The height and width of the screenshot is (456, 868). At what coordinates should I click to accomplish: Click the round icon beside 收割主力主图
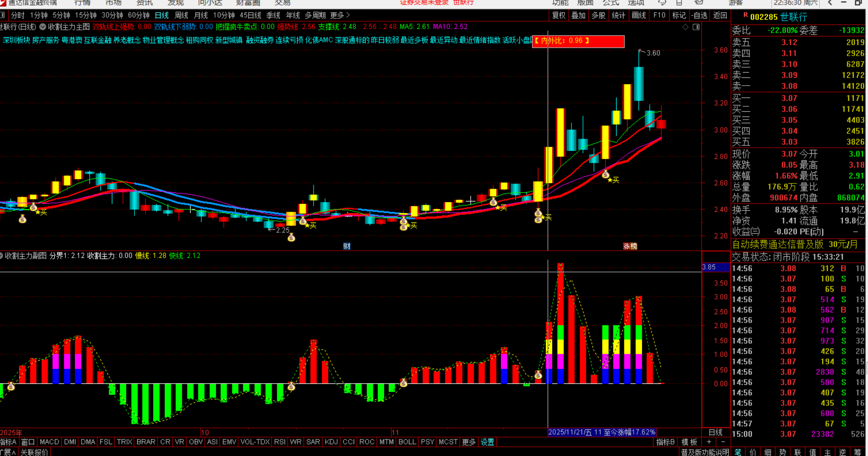coord(43,27)
